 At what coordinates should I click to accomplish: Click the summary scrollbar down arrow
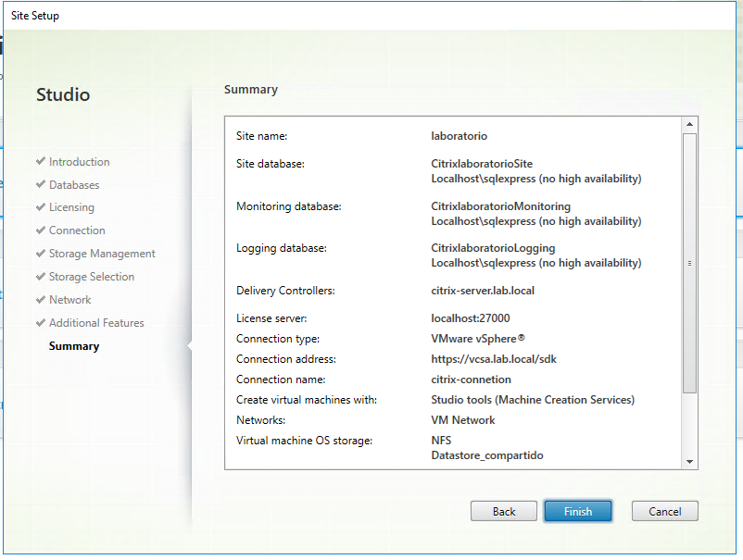pos(689,462)
